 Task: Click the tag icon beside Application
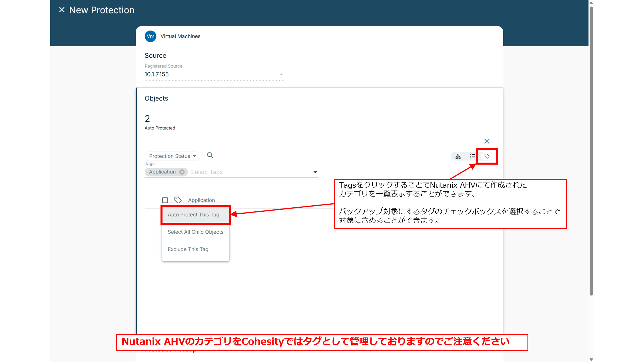point(178,200)
